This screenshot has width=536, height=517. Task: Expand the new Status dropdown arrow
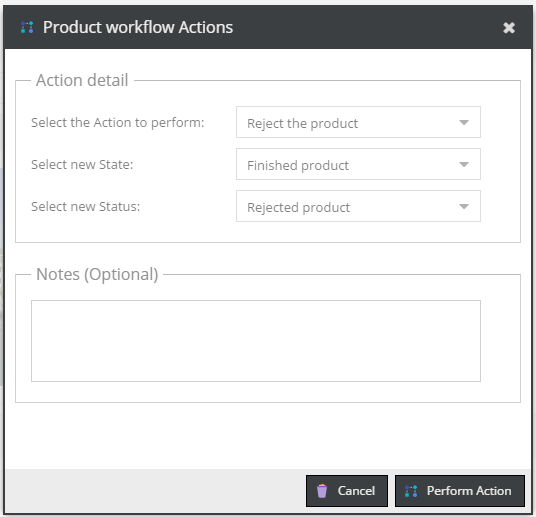pyautogui.click(x=464, y=207)
